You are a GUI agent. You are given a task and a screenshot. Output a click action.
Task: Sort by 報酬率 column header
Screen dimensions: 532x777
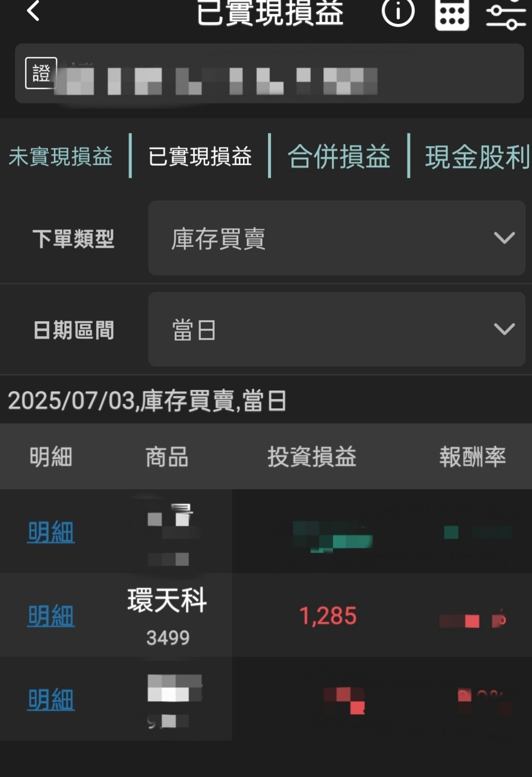click(x=472, y=457)
